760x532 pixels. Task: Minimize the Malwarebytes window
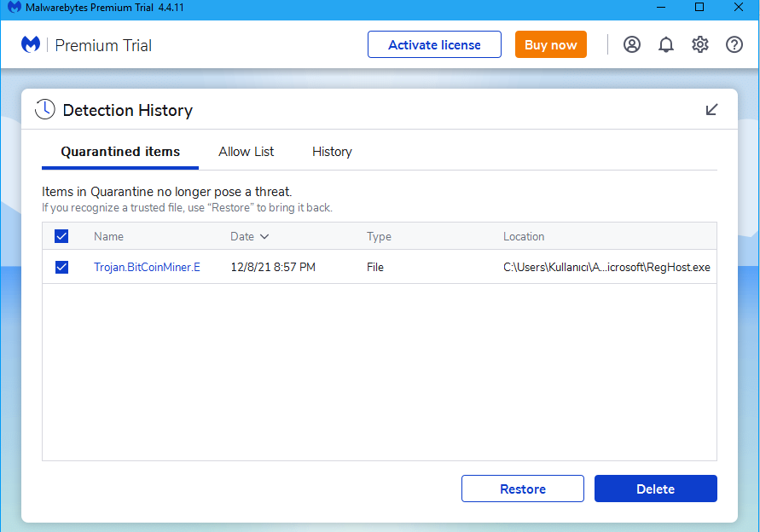coord(661,8)
